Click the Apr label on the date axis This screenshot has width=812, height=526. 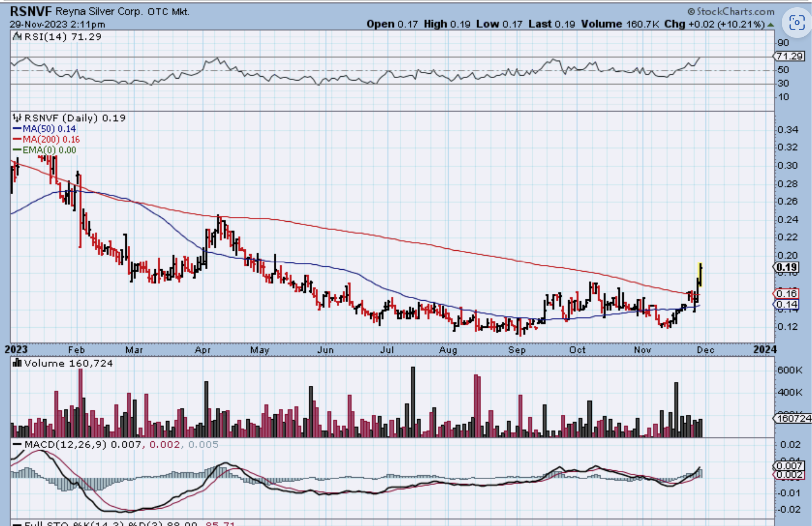point(202,350)
